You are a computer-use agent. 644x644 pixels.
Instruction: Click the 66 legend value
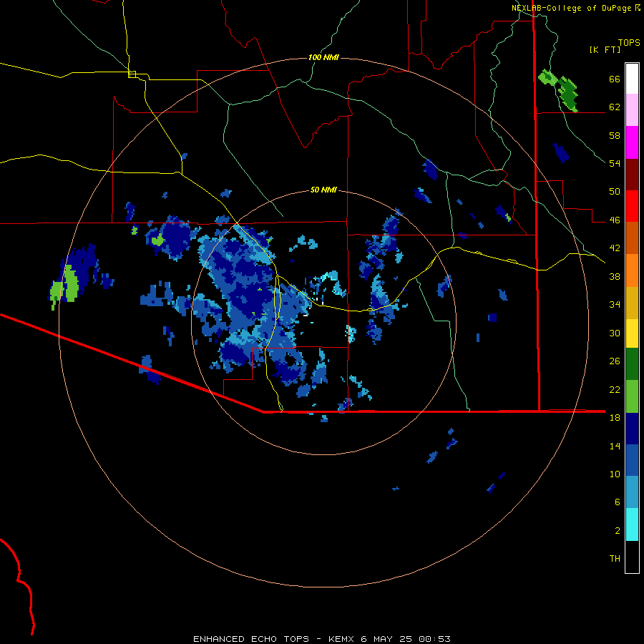click(x=615, y=79)
